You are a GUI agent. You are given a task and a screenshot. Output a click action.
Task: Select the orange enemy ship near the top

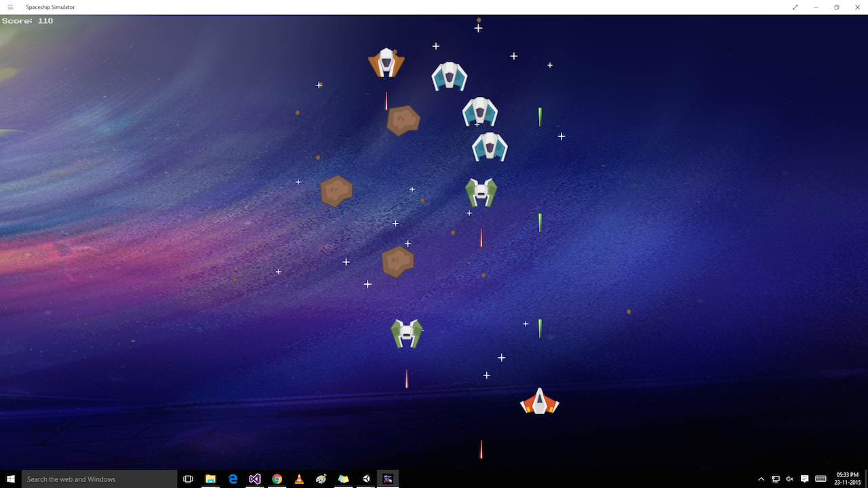(386, 62)
